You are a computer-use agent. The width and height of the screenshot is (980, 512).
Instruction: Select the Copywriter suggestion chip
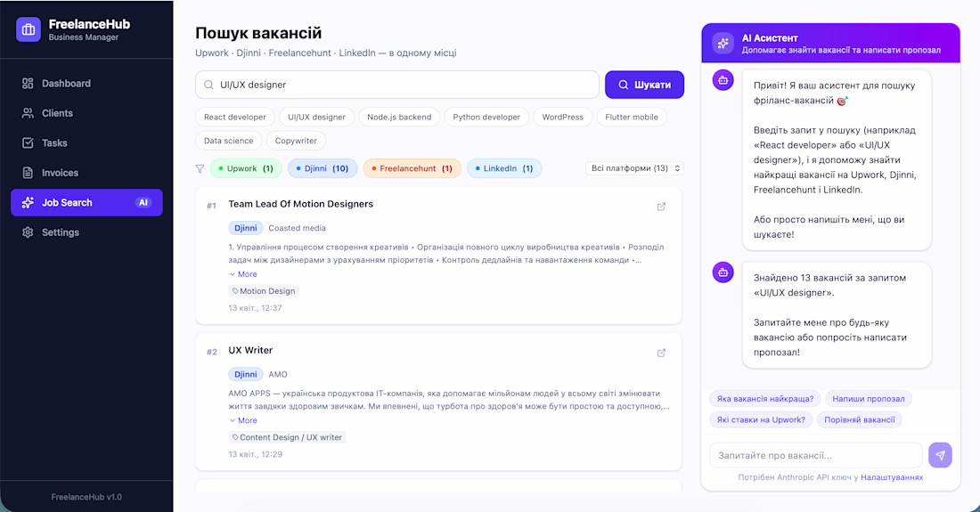coord(297,141)
